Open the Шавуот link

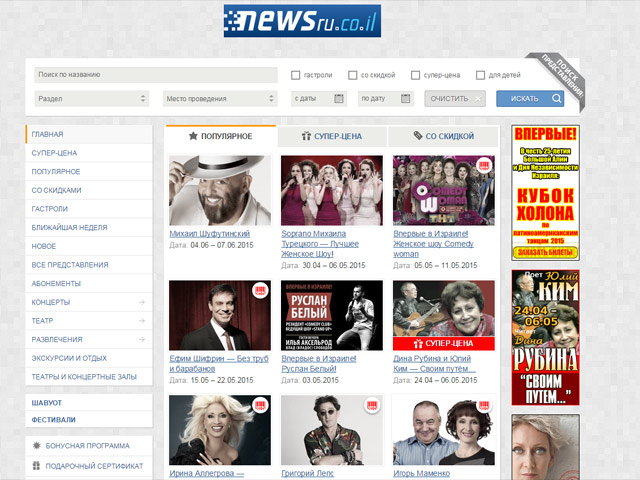47,403
